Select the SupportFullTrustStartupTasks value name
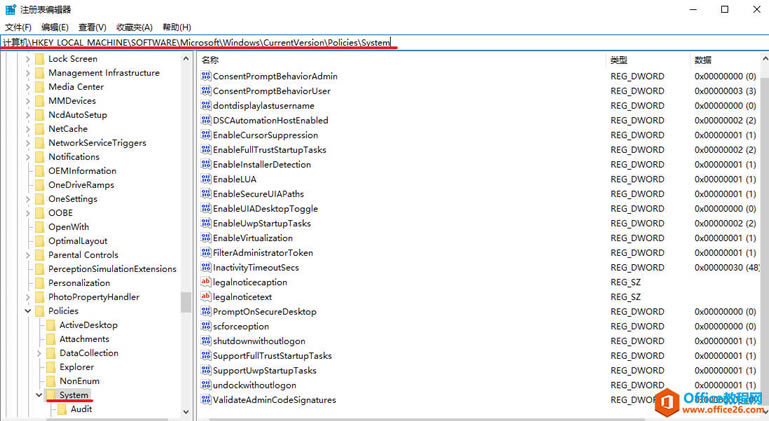769x421 pixels. pyautogui.click(x=272, y=356)
